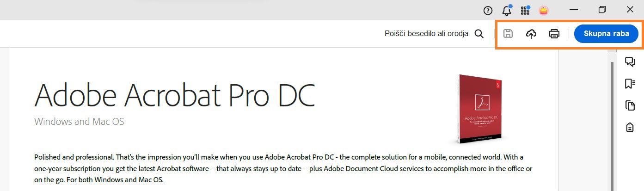
Task: Open the Comments panel in the sidebar
Action: (x=630, y=62)
